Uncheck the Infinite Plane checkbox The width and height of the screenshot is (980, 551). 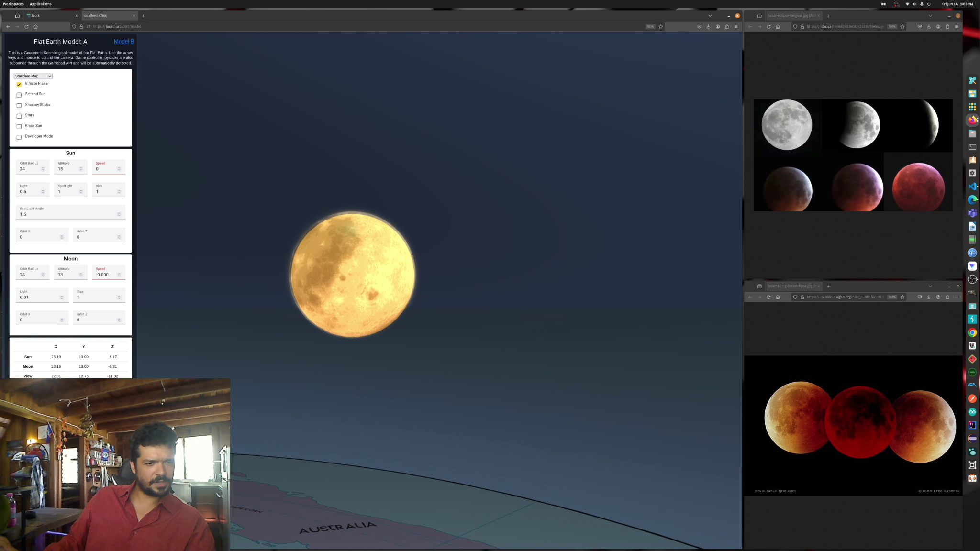point(19,84)
